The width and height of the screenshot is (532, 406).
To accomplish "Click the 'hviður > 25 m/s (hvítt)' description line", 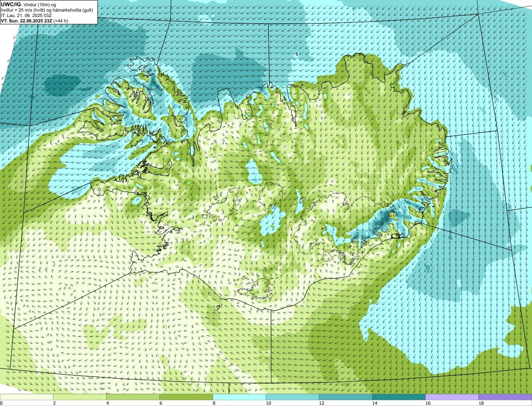I will tap(47, 10).
